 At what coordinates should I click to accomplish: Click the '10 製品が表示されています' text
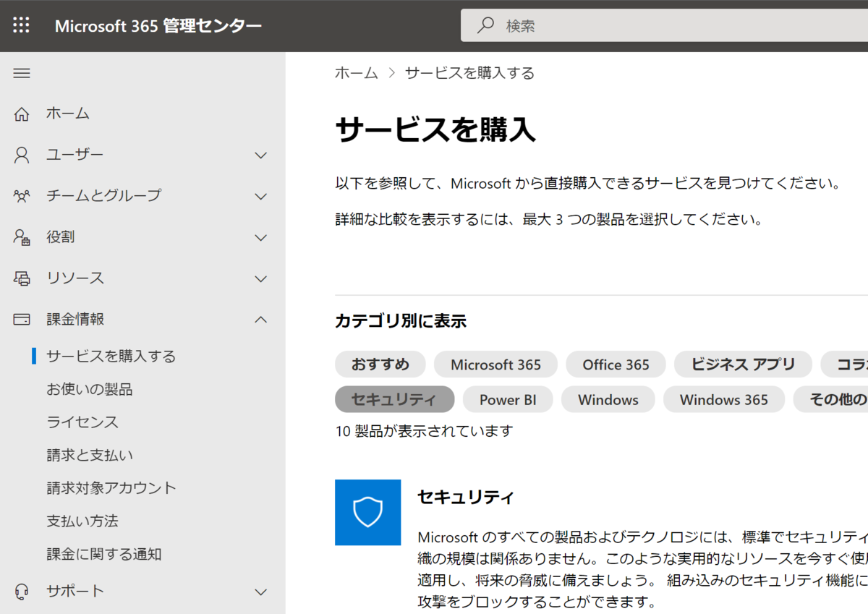[x=425, y=431]
